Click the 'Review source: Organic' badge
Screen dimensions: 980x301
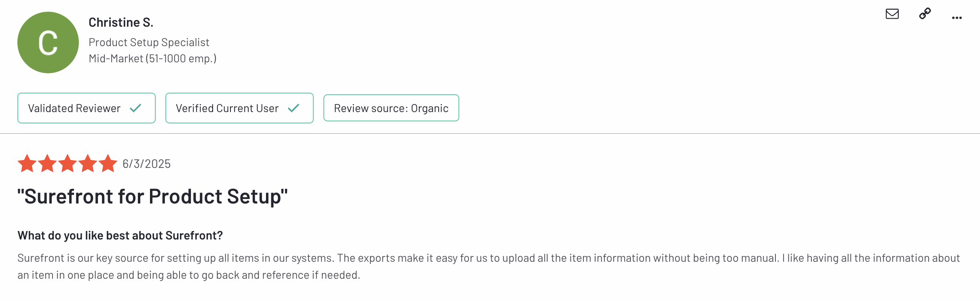(391, 108)
